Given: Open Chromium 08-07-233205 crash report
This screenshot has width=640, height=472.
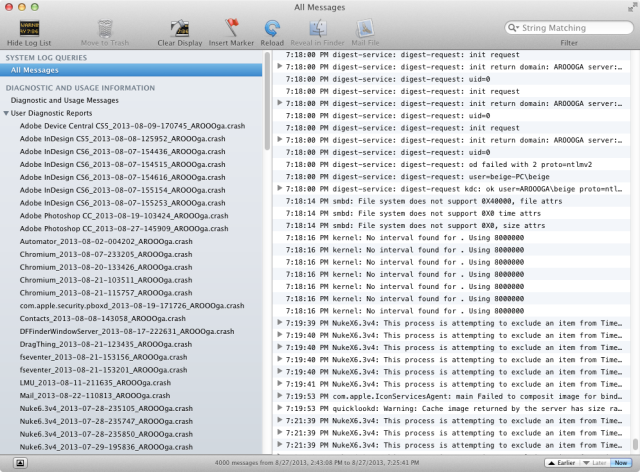Looking at the screenshot, I should click(106, 254).
